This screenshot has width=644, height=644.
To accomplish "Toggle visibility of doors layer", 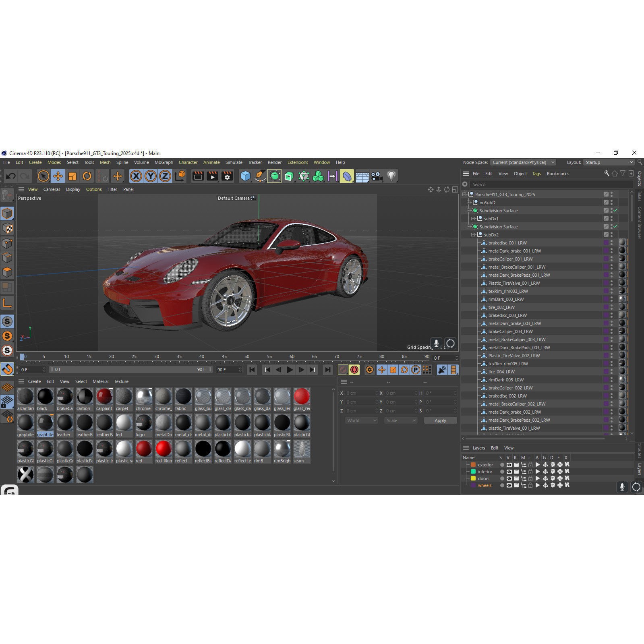I will 509,478.
